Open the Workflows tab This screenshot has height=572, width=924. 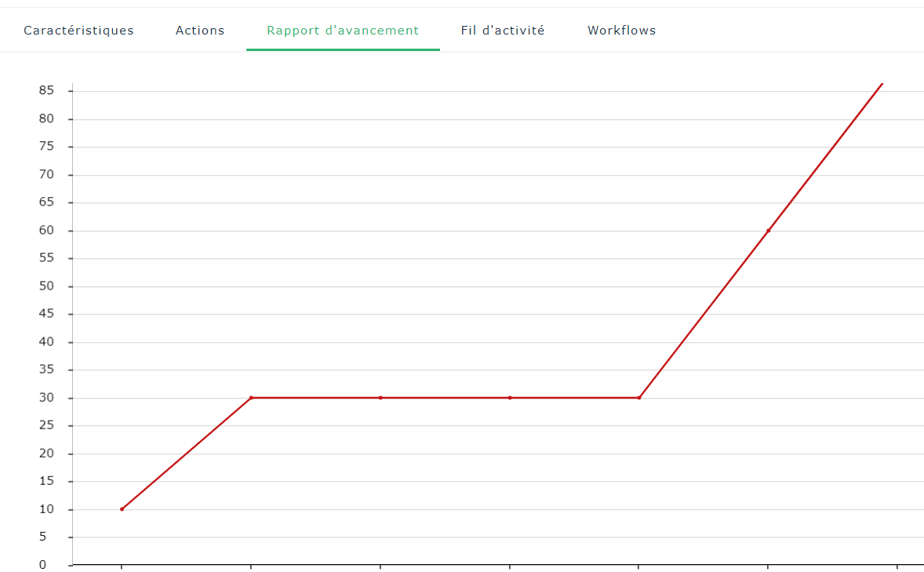coord(621,31)
